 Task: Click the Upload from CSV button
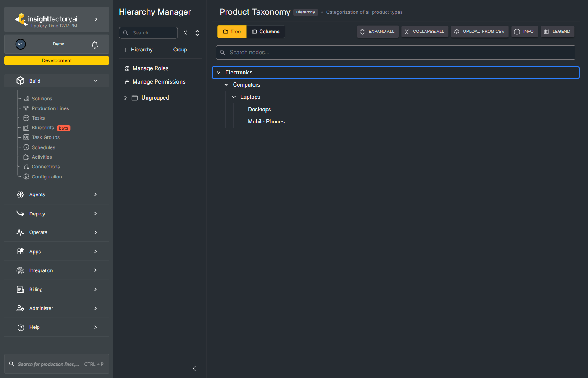pos(480,31)
